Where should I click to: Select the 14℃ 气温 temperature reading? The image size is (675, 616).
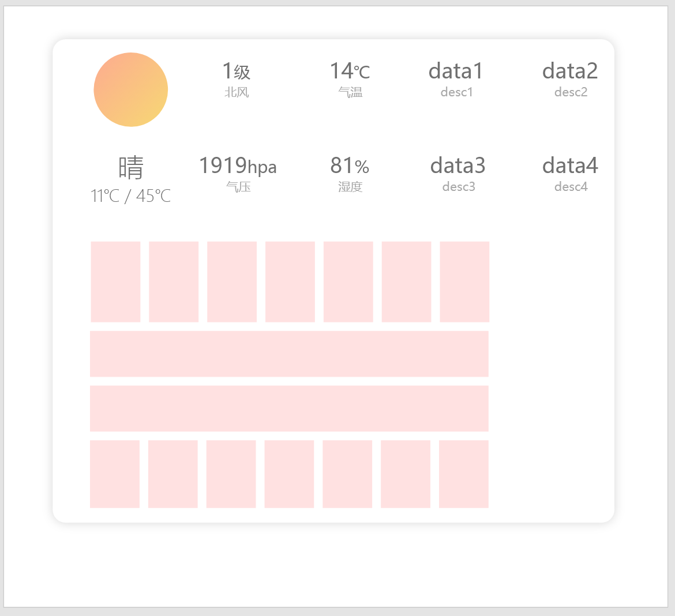click(x=350, y=80)
